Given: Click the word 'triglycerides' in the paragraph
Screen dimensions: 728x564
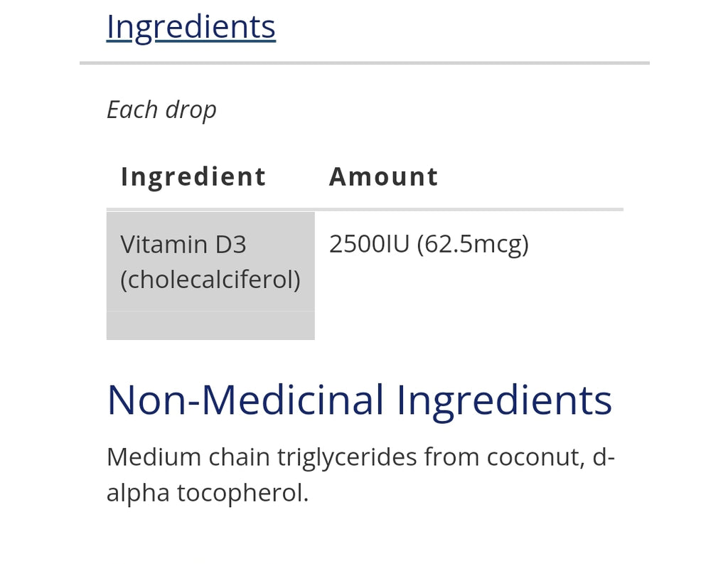Looking at the screenshot, I should click(x=347, y=458).
